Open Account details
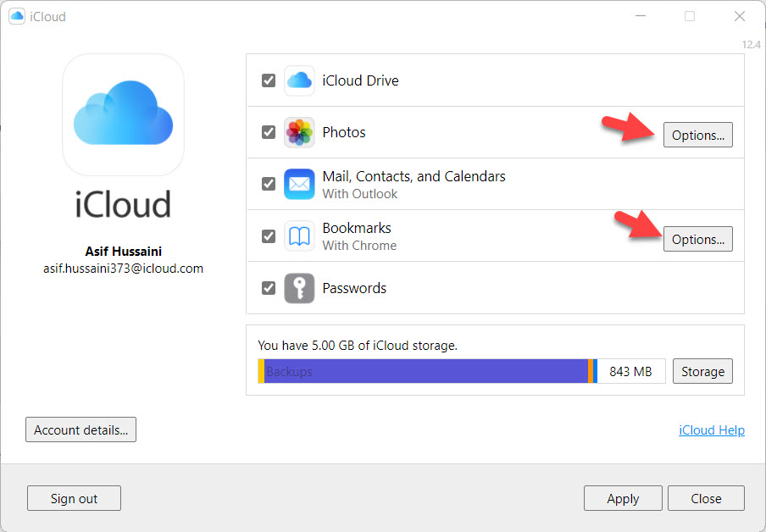The width and height of the screenshot is (766, 532). tap(80, 429)
